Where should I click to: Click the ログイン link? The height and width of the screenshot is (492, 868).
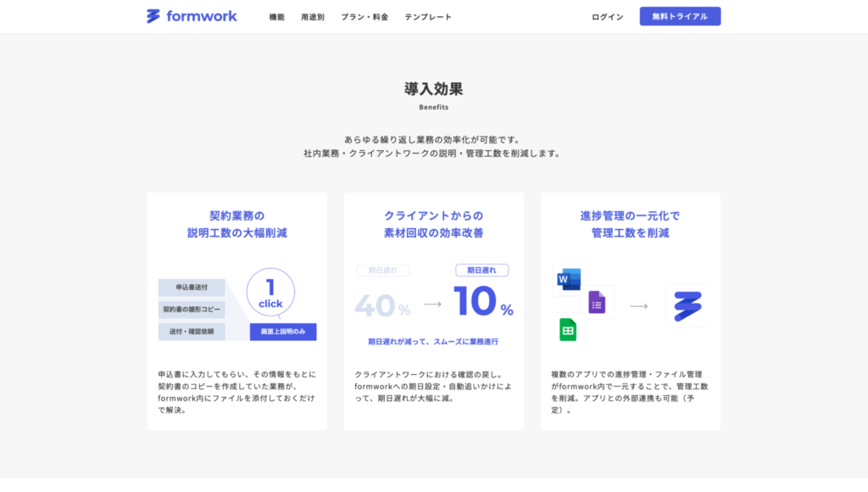tap(607, 17)
